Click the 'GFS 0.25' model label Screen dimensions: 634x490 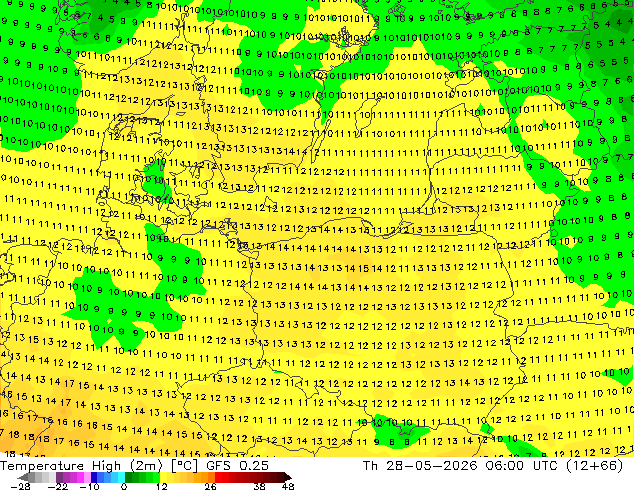pos(237,466)
